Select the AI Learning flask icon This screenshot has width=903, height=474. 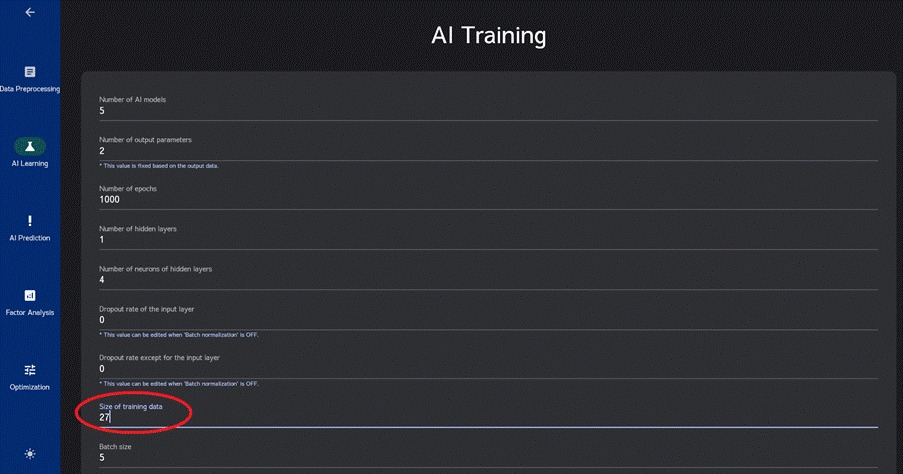(x=30, y=146)
